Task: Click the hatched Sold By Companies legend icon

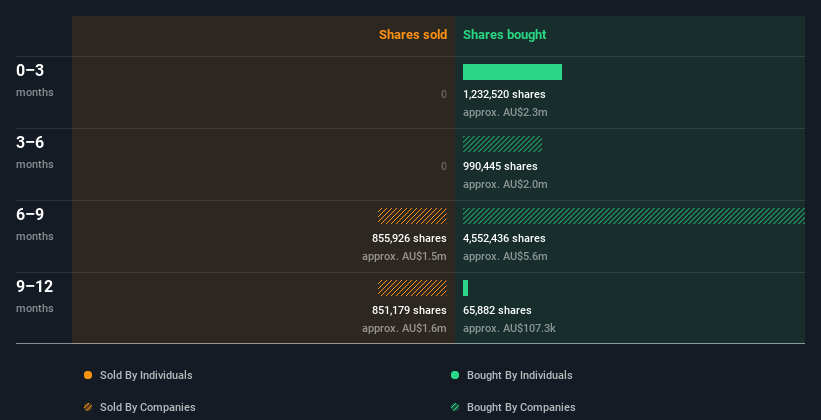Action: (x=88, y=407)
